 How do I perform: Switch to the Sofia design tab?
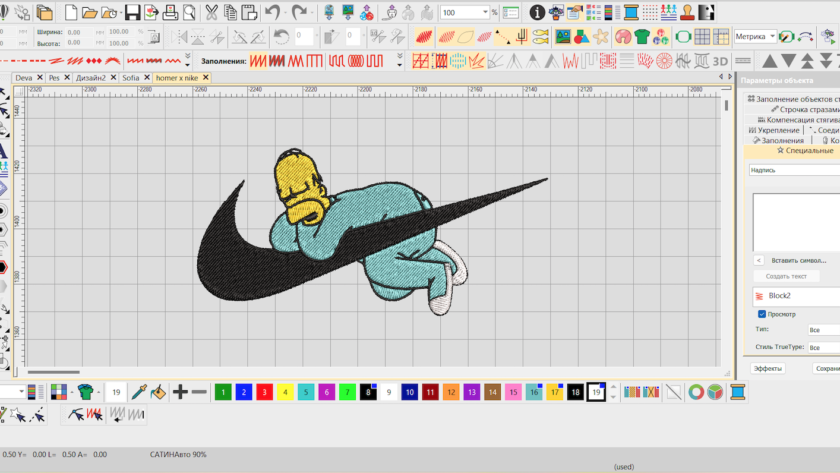click(131, 78)
